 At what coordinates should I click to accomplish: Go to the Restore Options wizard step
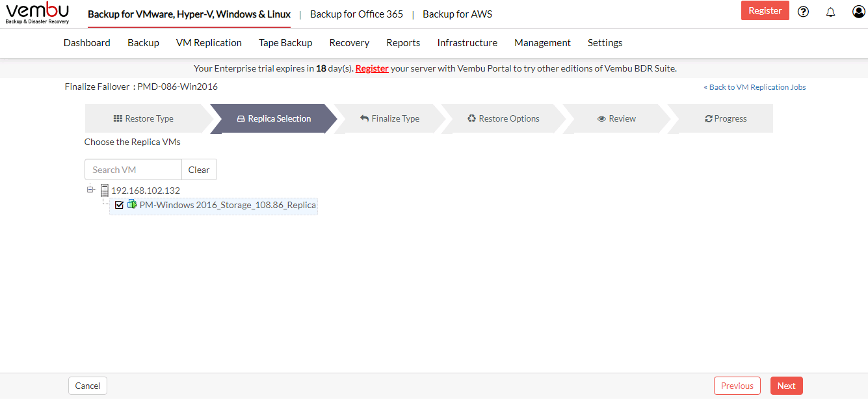504,118
